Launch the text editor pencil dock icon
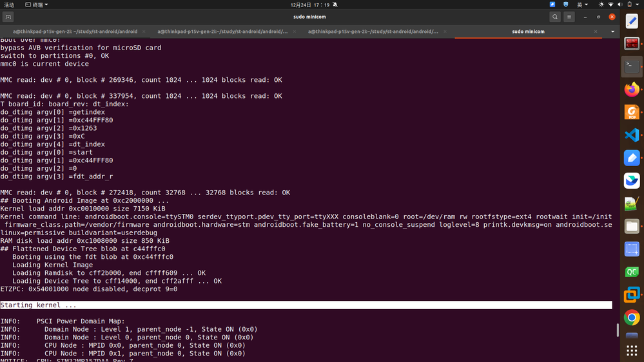 (x=632, y=21)
